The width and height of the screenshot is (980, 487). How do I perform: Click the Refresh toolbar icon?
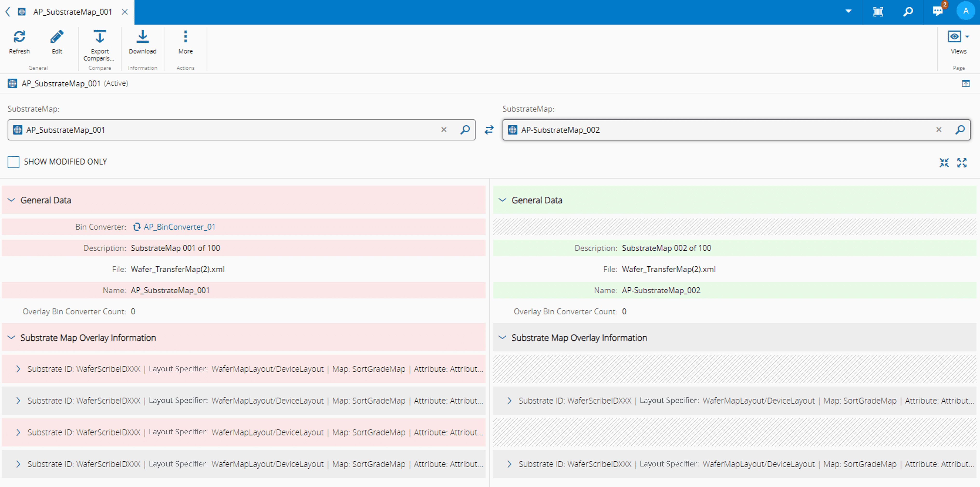pyautogui.click(x=19, y=37)
